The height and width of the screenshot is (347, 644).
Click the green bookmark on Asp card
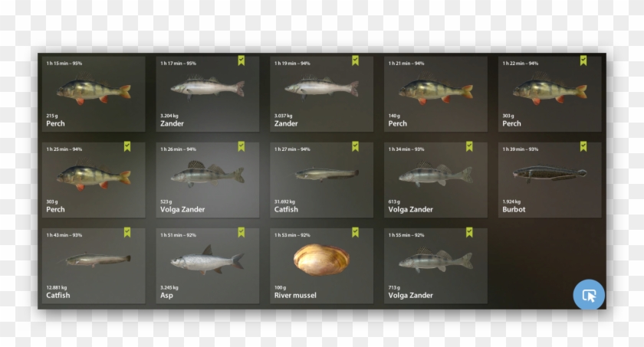[x=242, y=233]
